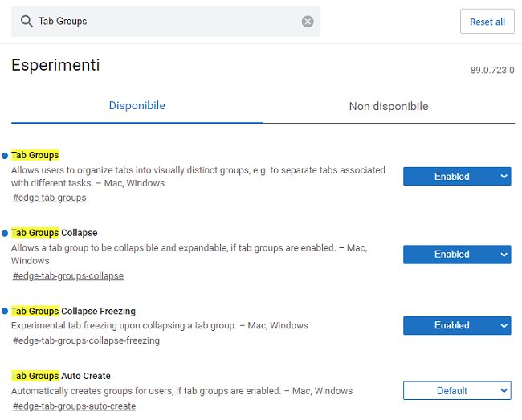Click the Tab Groups Collapse Freezing title
This screenshot has width=522, height=420.
73,311
